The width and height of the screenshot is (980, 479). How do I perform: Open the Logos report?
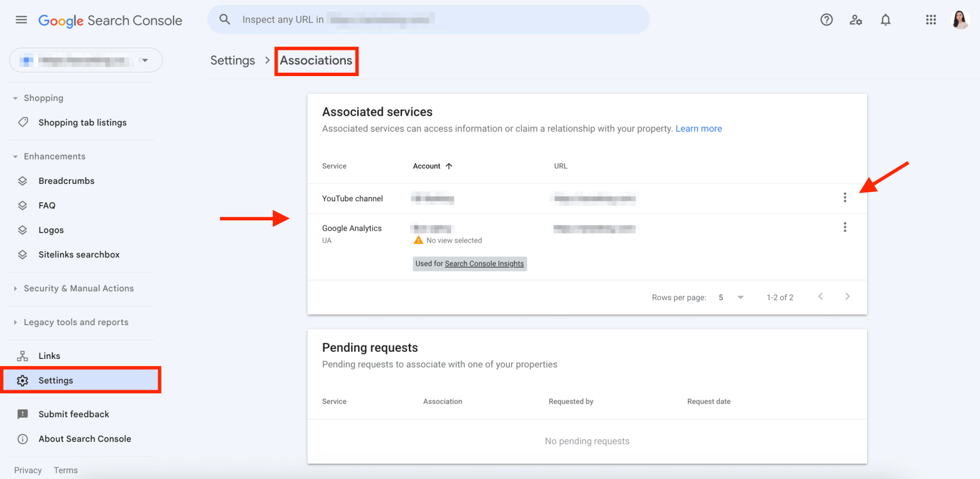tap(51, 230)
